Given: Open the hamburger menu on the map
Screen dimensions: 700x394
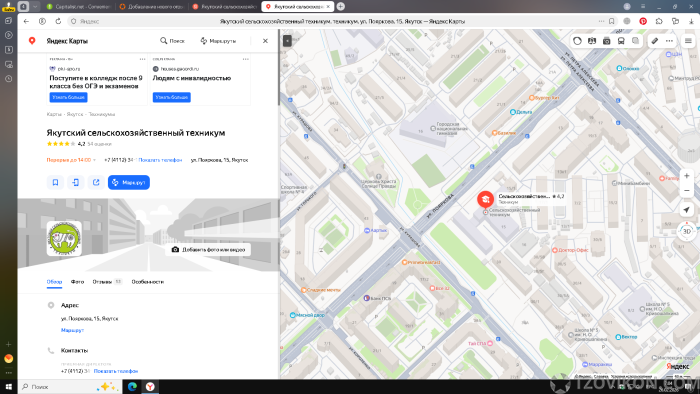Looking at the screenshot, I should [x=688, y=41].
